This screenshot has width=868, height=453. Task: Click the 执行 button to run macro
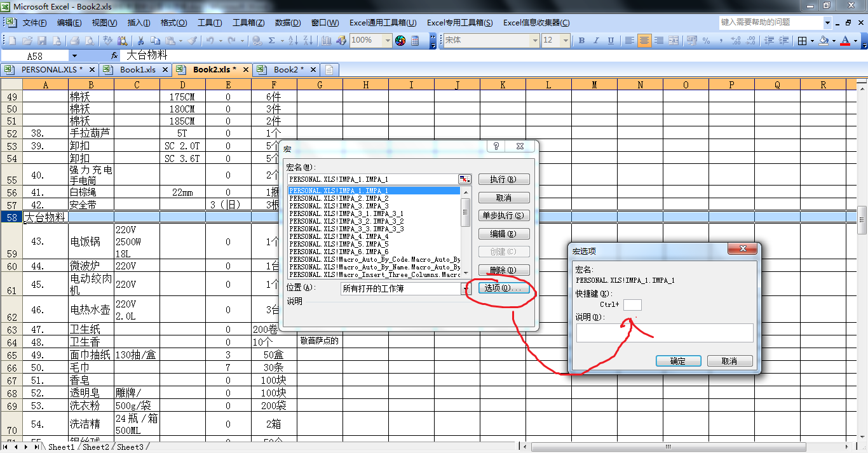505,179
